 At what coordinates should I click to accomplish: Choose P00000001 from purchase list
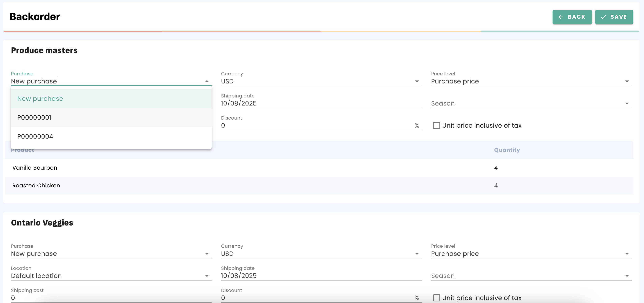(34, 118)
